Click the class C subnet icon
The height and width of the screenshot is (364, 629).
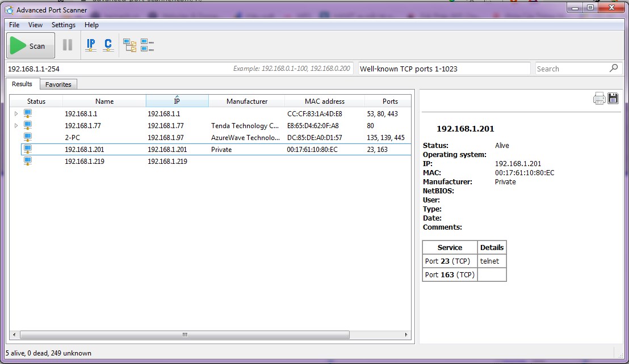(x=108, y=45)
